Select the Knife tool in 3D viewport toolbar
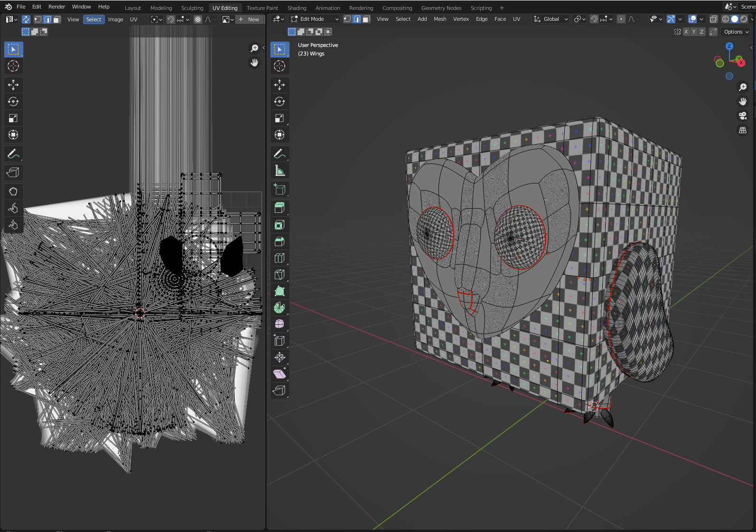 coord(280,275)
